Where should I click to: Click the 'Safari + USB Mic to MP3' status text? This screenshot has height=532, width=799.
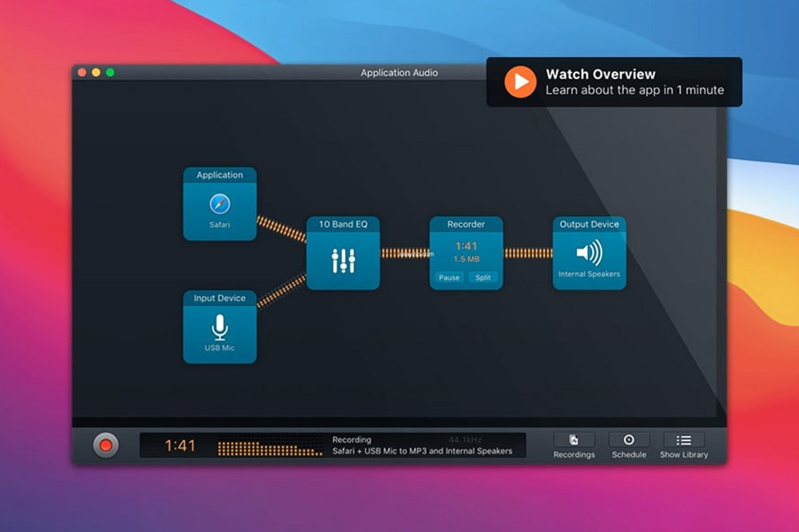coord(423,451)
